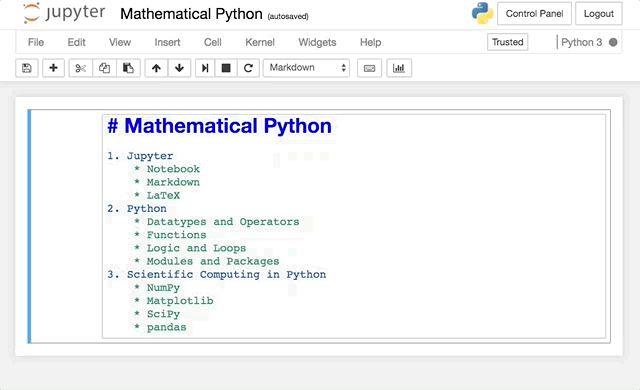Screen dimensions: 640x390
Task: Click the Logout button
Action: point(599,13)
